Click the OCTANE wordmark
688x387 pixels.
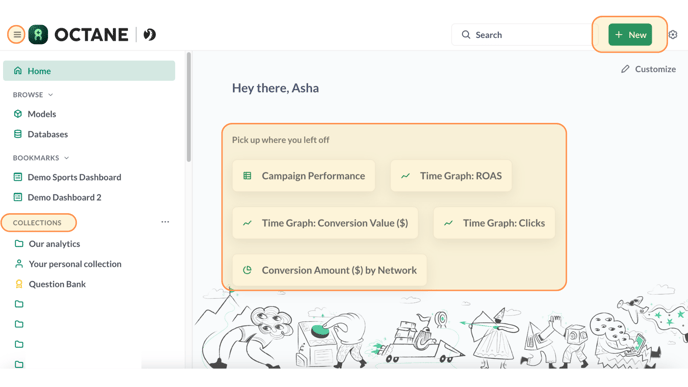(x=91, y=35)
